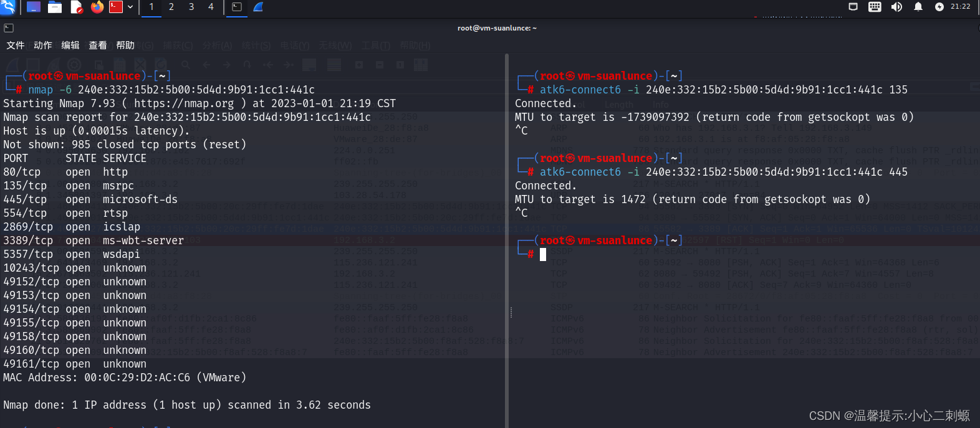Open a new terminal from red launcher
Screen dimensions: 980x428
point(116,7)
